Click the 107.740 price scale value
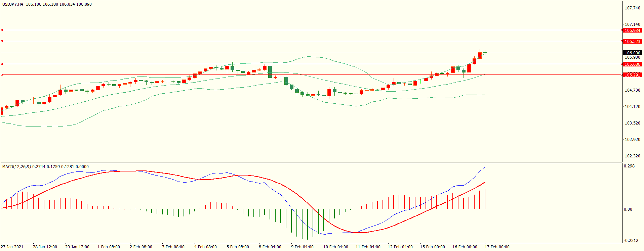644x251 pixels. [632, 8]
